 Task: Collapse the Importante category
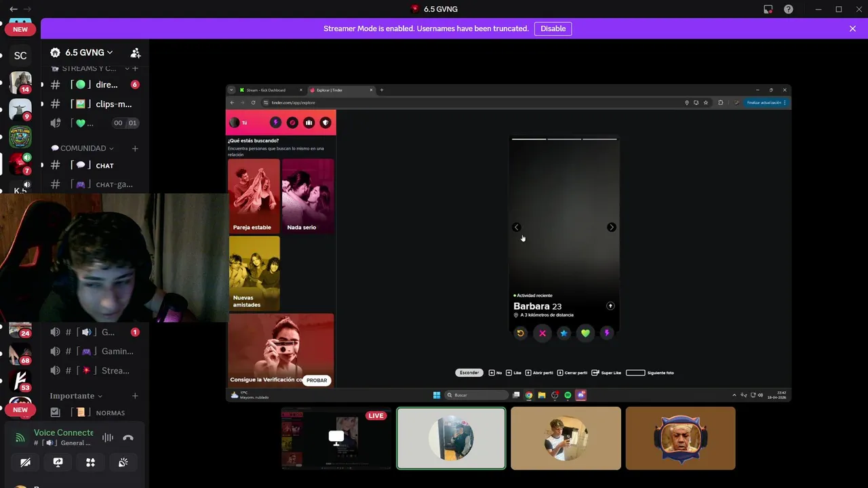[76, 396]
